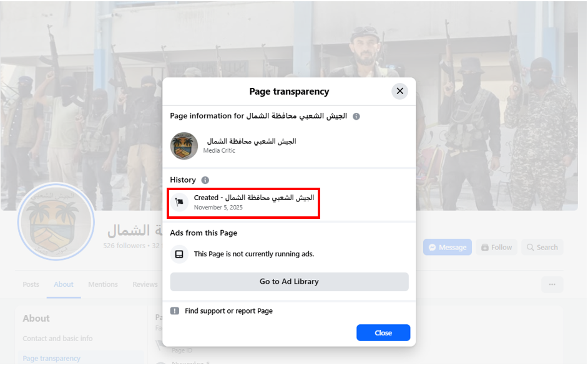Click the report icon beside Find support
Image resolution: width=588 pixels, height=366 pixels.
click(x=175, y=311)
